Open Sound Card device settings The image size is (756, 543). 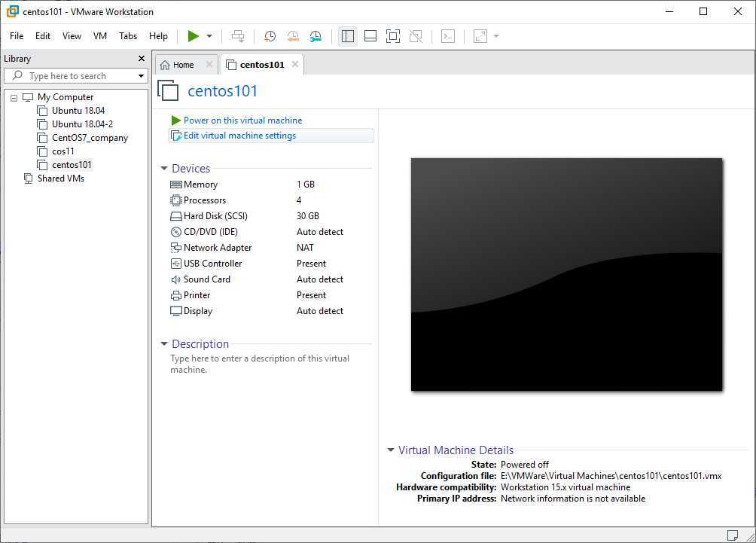207,279
